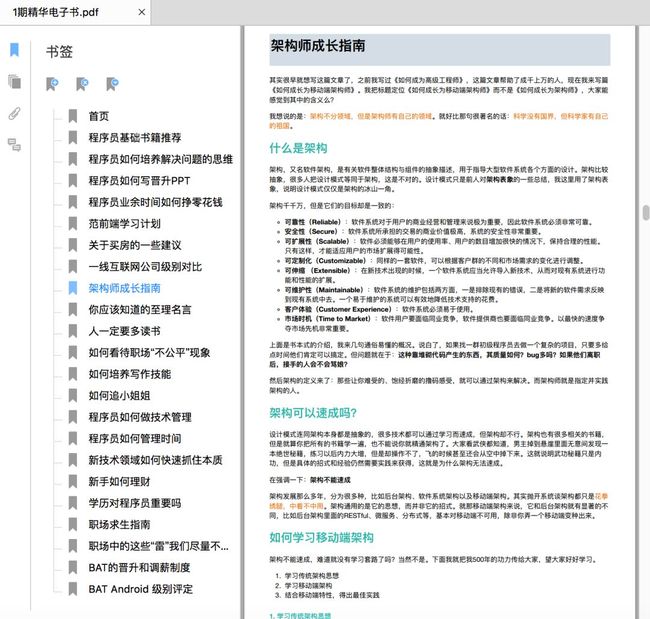Click the 书签 panel title

tap(59, 52)
